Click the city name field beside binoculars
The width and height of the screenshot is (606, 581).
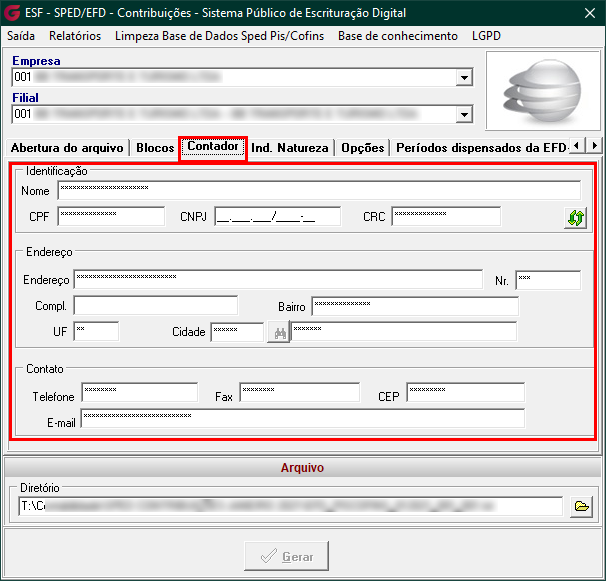tap(403, 331)
